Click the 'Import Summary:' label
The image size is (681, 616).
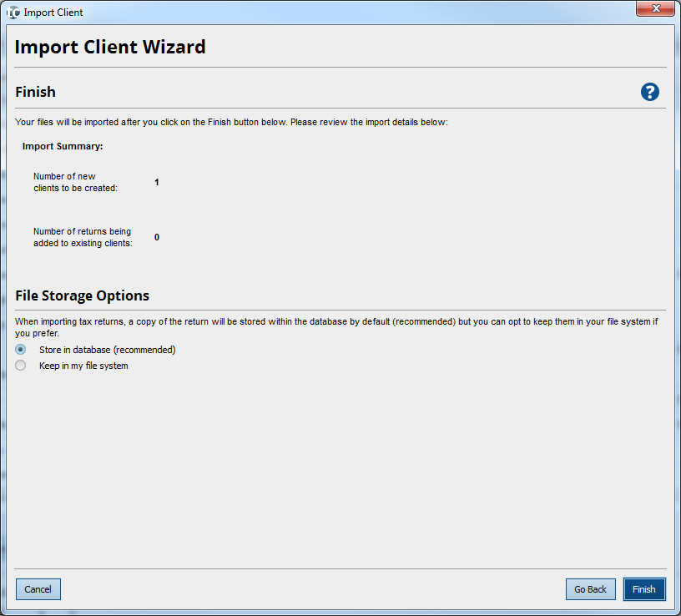63,146
